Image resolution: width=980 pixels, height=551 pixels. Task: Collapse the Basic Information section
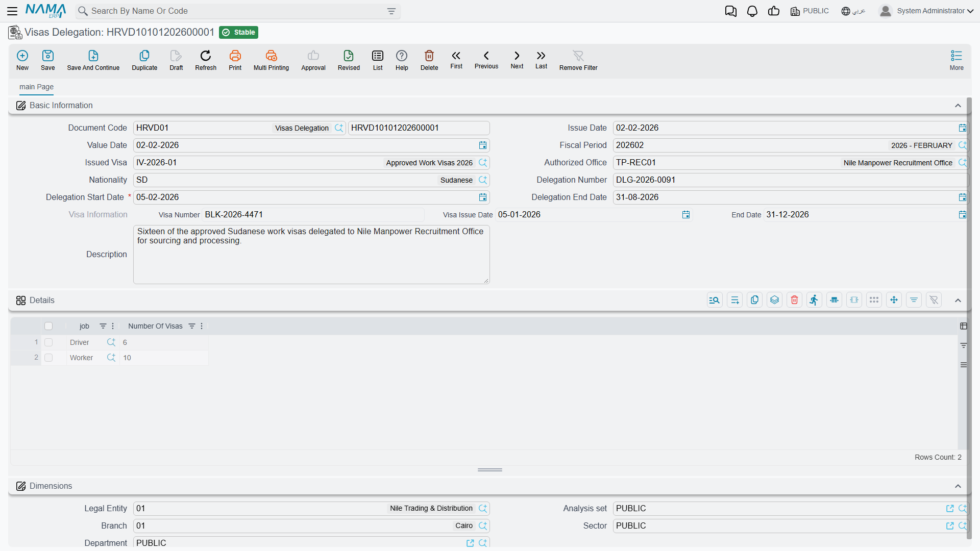coord(958,106)
